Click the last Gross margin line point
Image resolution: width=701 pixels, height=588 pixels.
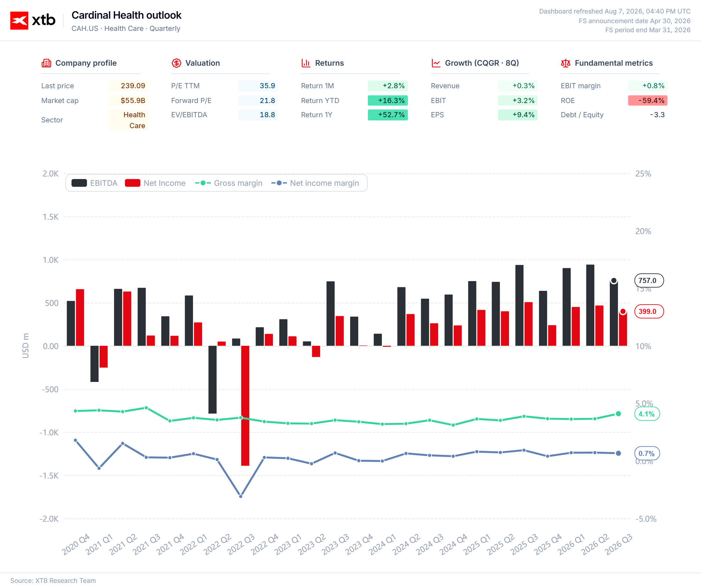(x=618, y=414)
